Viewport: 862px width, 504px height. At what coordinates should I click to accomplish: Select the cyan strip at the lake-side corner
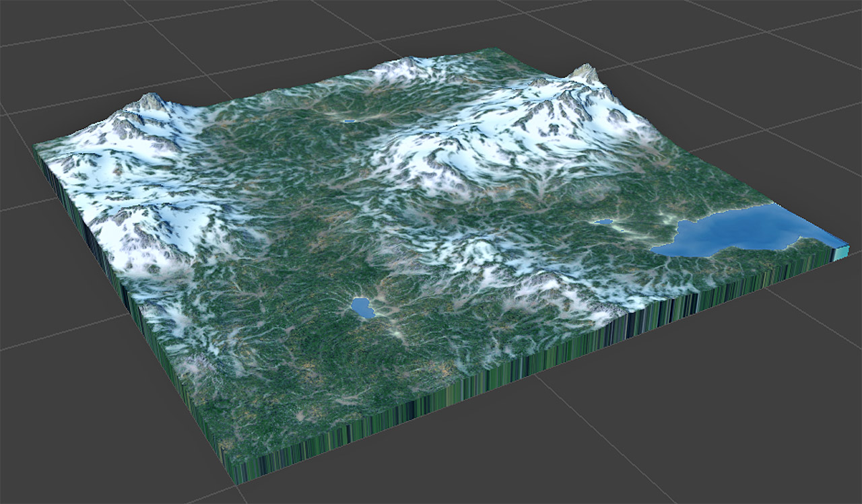pyautogui.click(x=841, y=253)
